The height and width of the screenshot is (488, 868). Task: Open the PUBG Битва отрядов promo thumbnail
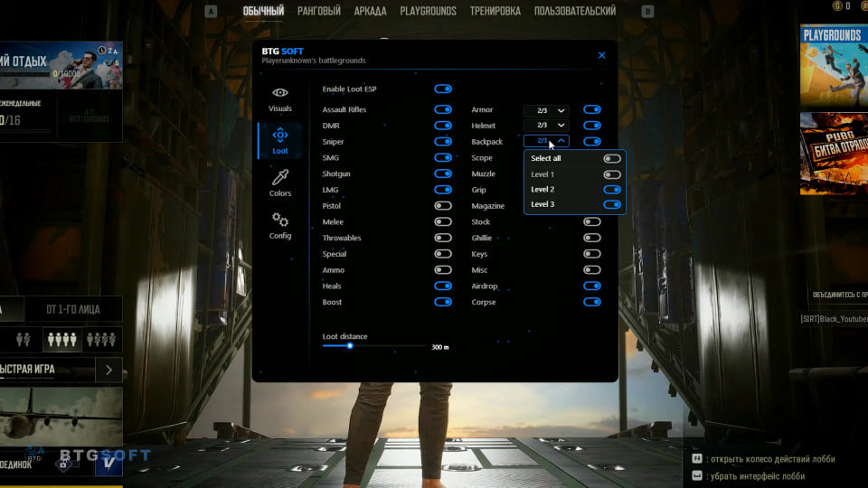click(x=834, y=154)
